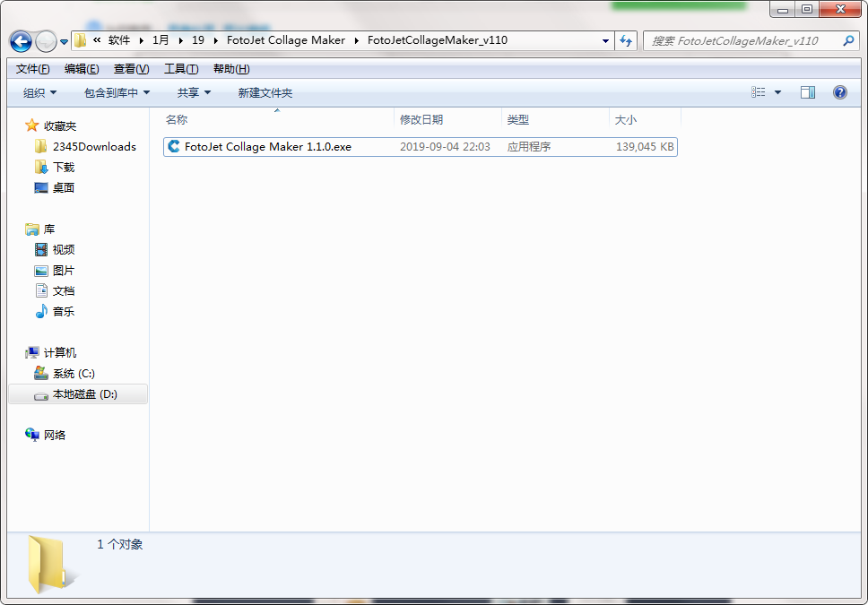Open 音乐 library
The height and width of the screenshot is (605, 868).
pos(63,312)
